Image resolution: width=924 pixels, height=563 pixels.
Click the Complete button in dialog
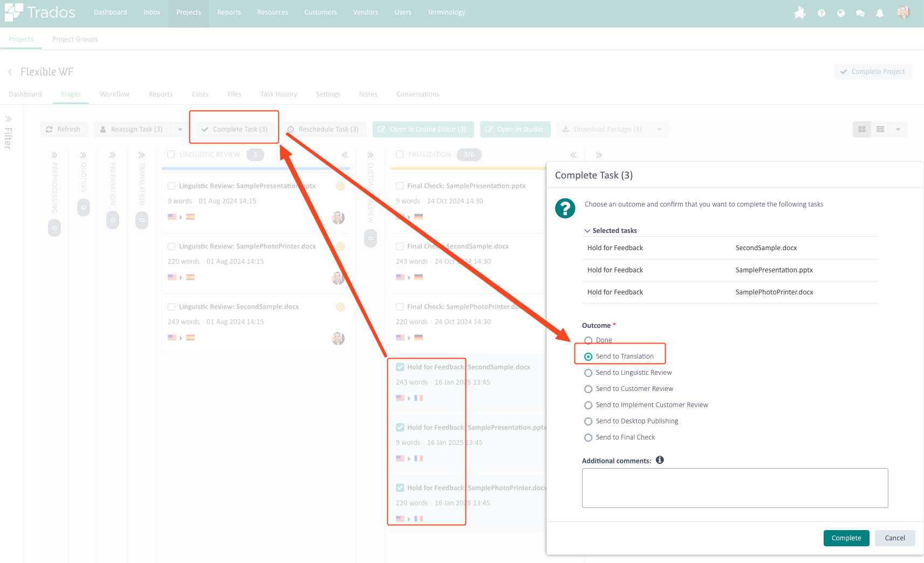(846, 538)
